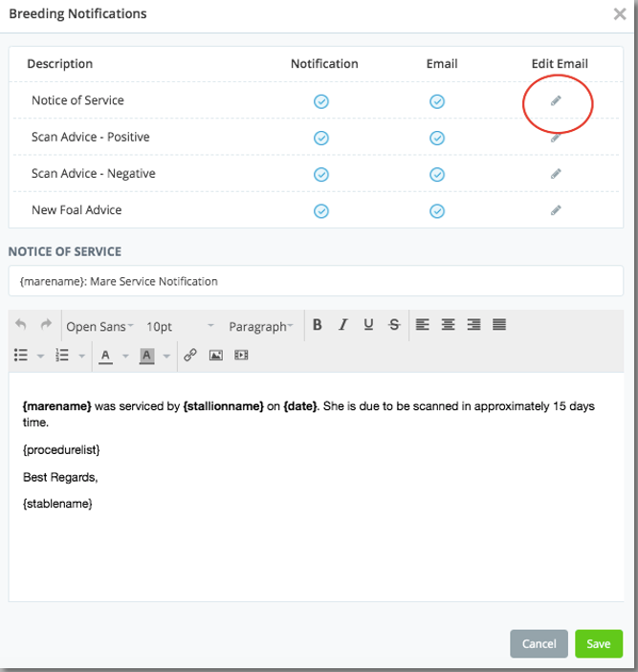Image resolution: width=638 pixels, height=672 pixels.
Task: Insert an image into the email
Action: (216, 356)
